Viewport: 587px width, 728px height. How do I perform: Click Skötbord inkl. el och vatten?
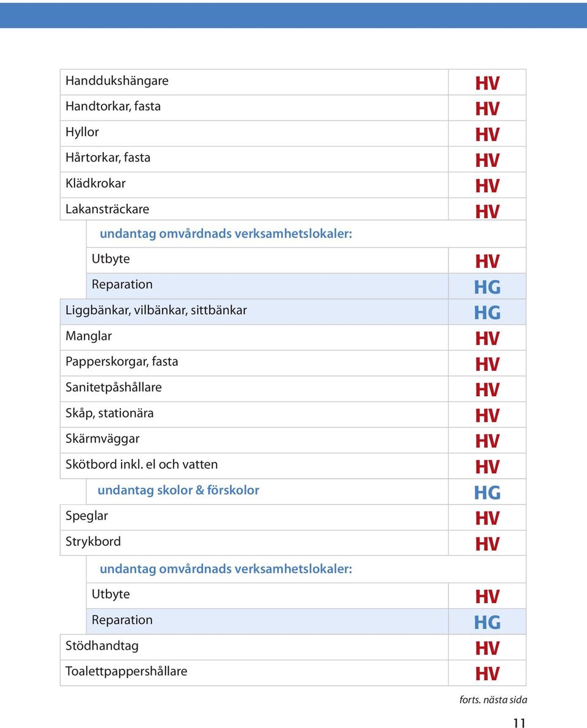click(x=142, y=465)
